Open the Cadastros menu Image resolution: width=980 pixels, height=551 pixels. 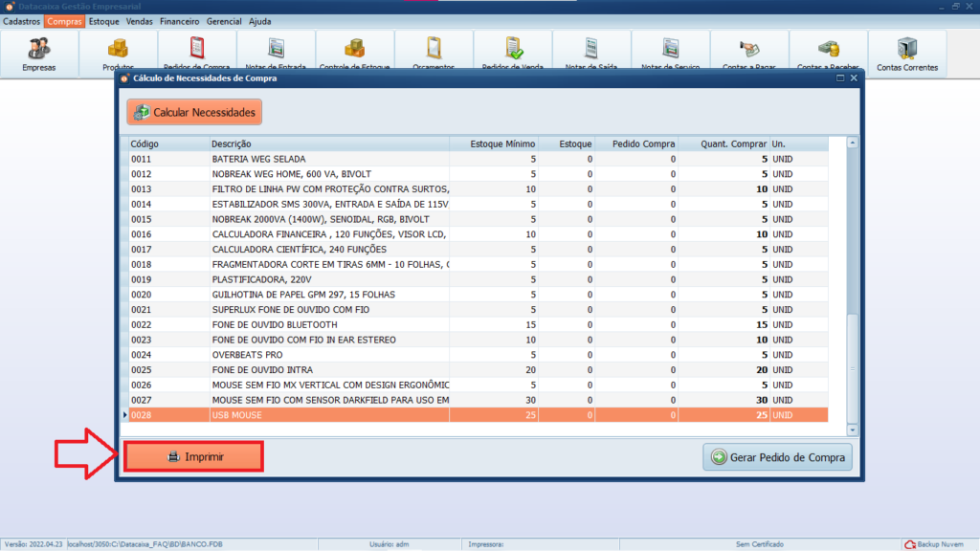(x=22, y=21)
